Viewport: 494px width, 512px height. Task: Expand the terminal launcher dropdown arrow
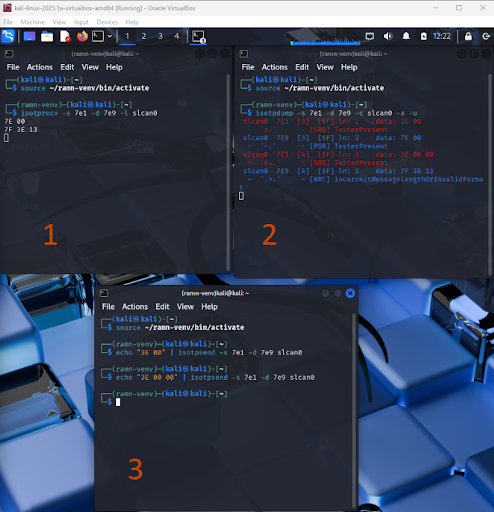click(x=110, y=36)
